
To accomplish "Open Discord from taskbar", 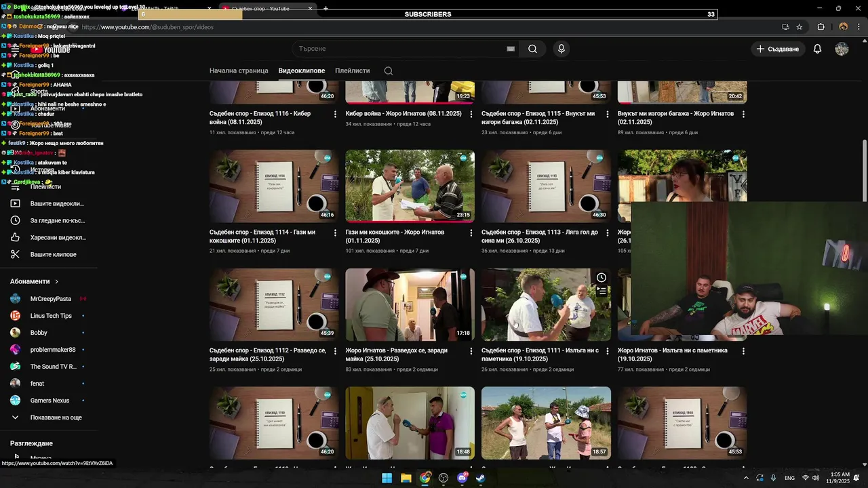I will click(462, 478).
